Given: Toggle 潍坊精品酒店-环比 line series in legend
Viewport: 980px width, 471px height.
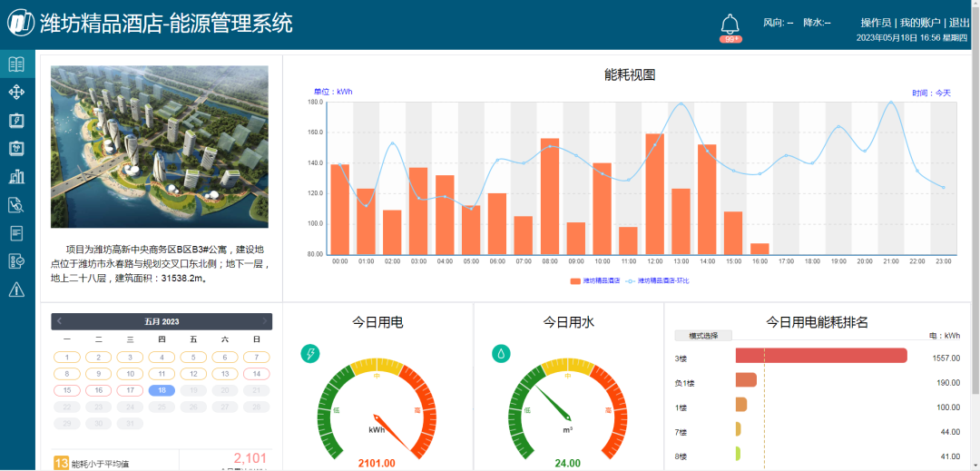Looking at the screenshot, I should (x=656, y=281).
